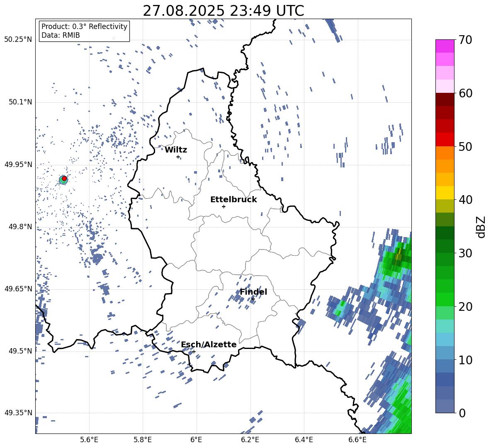Viewport: 491px width, 448px height.
Task: Click the dBZ colorbar axis label
Action: pyautogui.click(x=481, y=227)
